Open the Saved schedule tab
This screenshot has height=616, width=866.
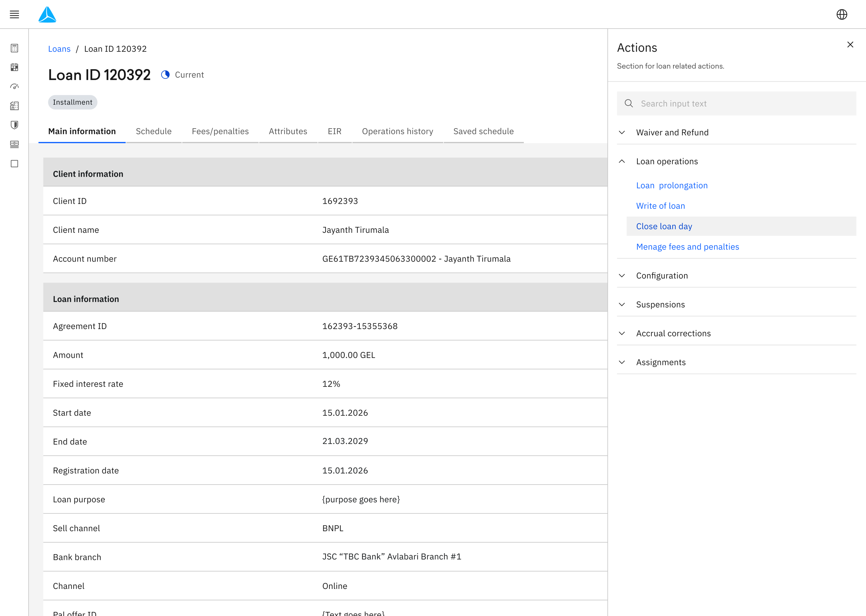(x=484, y=131)
